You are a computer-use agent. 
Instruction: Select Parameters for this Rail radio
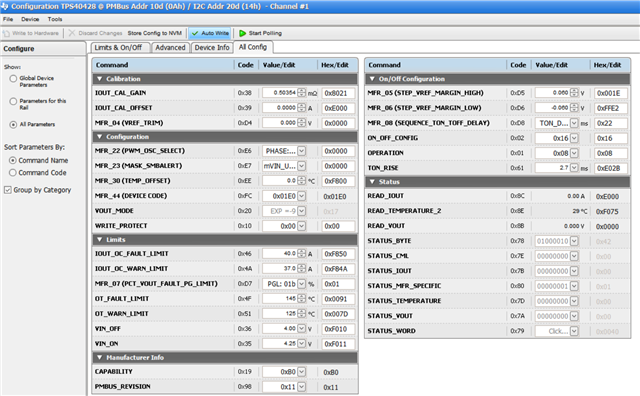[x=13, y=101]
